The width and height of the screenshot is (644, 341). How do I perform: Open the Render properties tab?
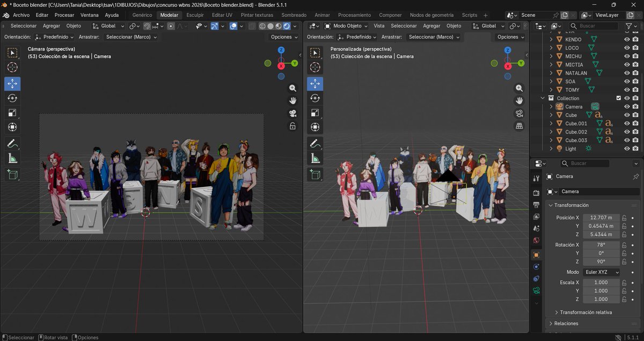coord(536,192)
